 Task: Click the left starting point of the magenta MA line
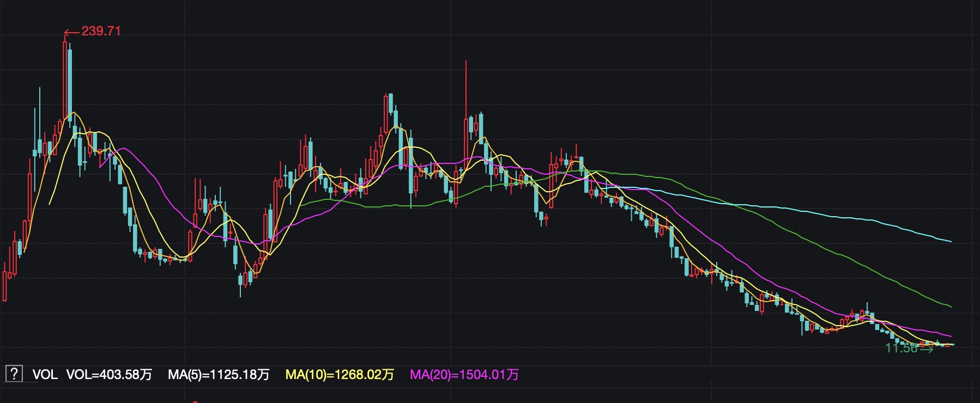click(x=100, y=167)
